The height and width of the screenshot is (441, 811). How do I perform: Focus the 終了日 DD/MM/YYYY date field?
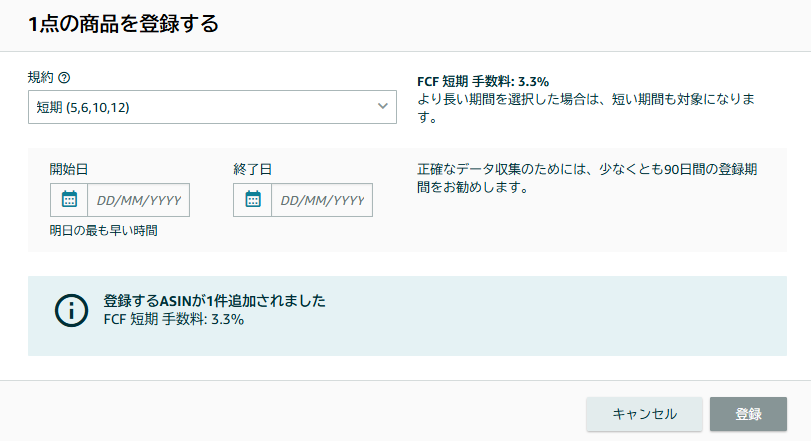coord(322,200)
